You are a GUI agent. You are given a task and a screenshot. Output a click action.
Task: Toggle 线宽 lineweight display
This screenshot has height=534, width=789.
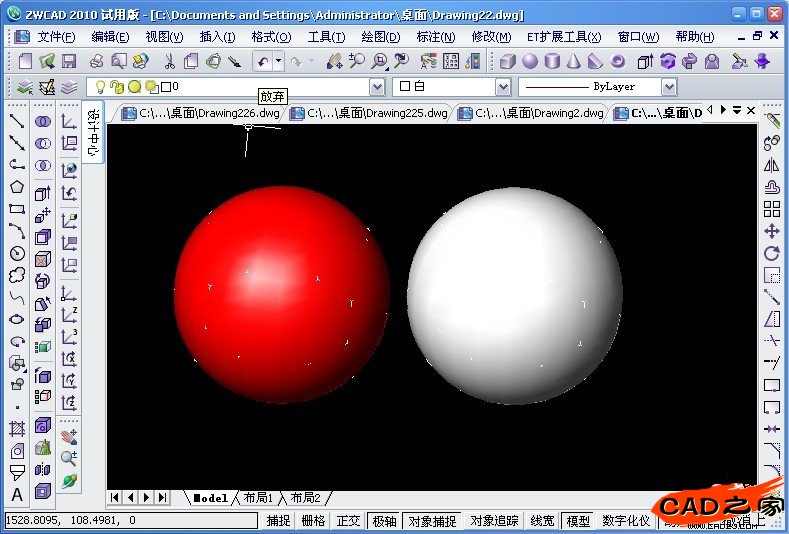click(542, 520)
